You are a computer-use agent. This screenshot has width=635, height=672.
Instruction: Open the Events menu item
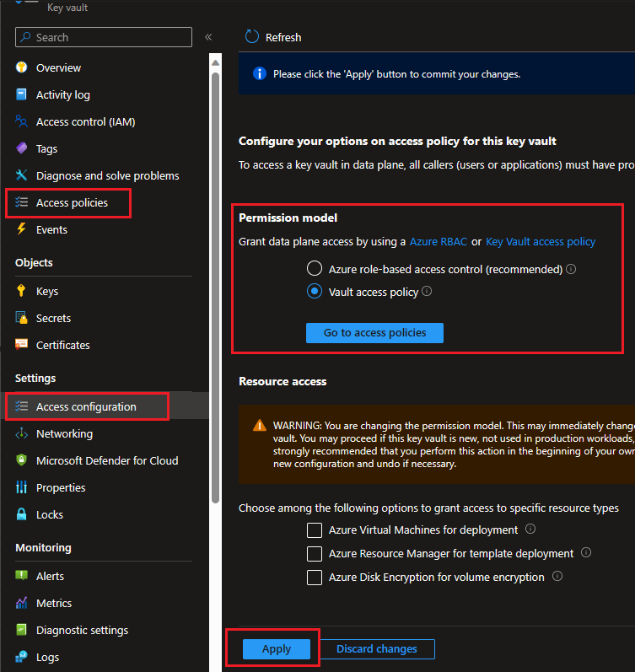[x=52, y=229]
